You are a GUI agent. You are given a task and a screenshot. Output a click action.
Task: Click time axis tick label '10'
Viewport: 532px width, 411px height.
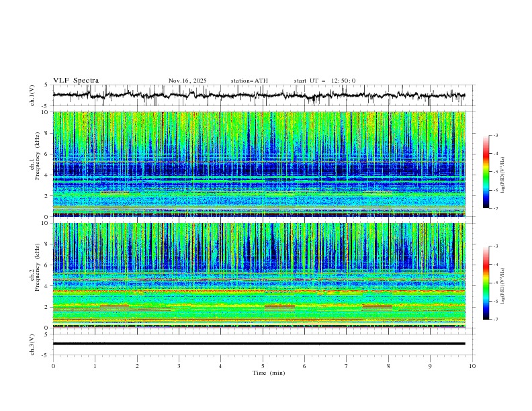(x=472, y=366)
